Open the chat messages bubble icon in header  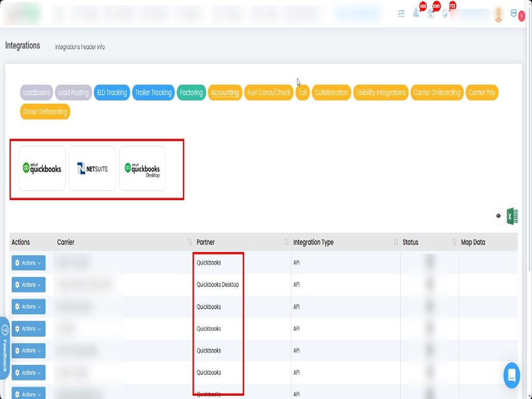[513, 14]
